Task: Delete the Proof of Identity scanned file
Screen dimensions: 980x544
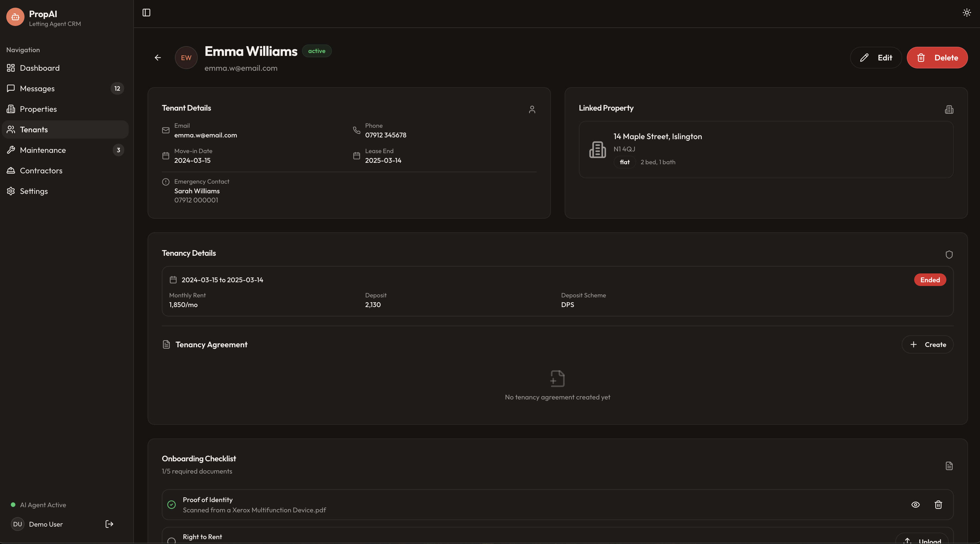Action: tap(938, 504)
